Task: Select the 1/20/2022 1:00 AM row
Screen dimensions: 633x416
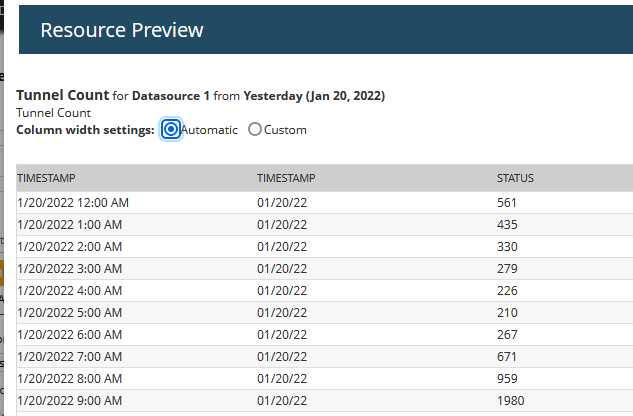Action: 69,224
